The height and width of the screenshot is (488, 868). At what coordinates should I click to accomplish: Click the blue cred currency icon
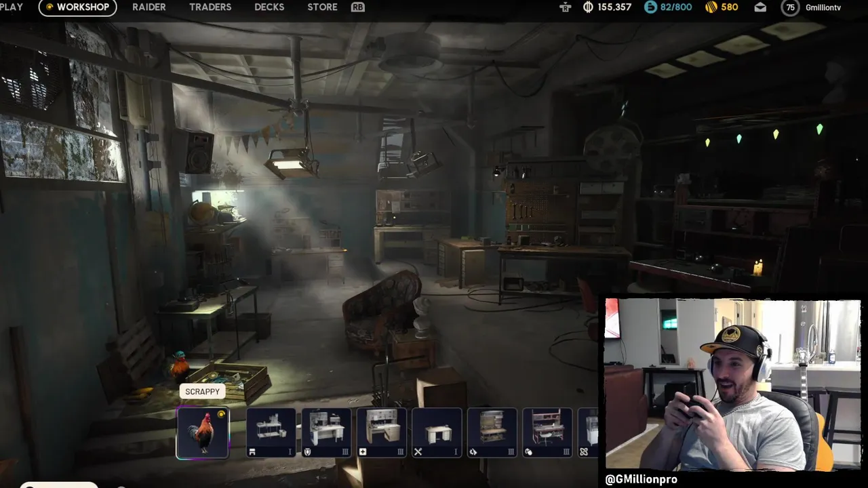[650, 7]
